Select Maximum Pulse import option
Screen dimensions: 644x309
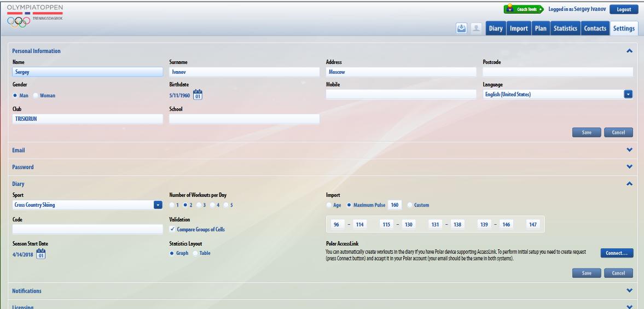tap(349, 205)
